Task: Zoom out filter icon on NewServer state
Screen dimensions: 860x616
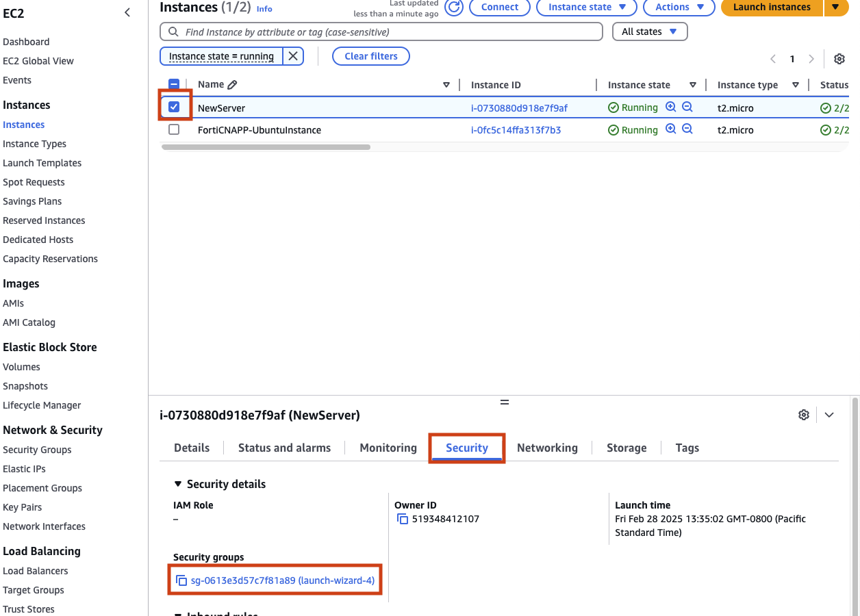Action: tap(687, 107)
